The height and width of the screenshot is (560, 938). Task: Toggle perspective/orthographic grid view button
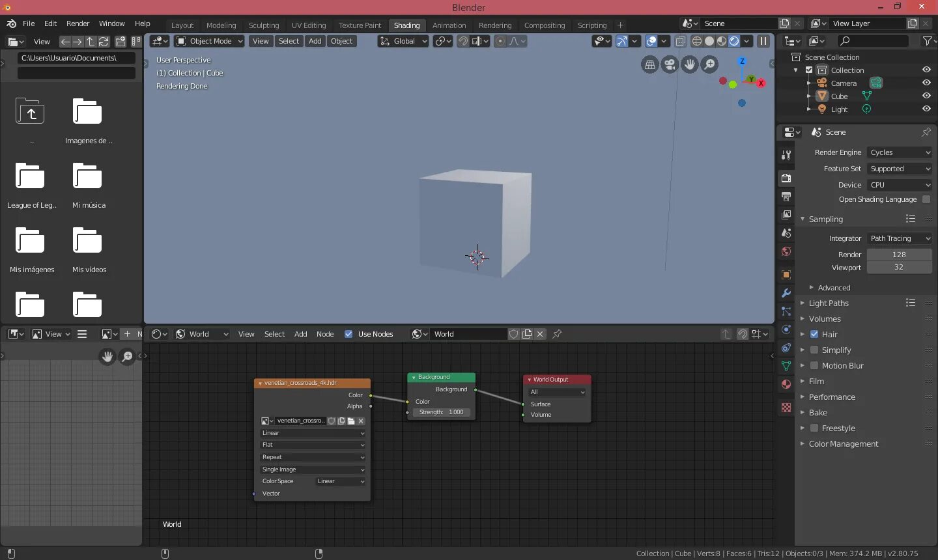click(x=650, y=64)
